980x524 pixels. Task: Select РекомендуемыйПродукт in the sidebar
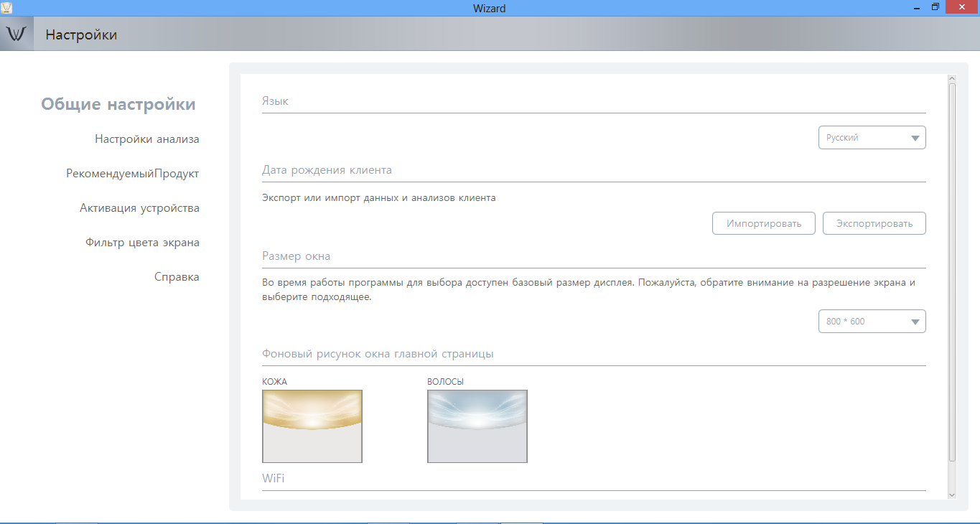(x=132, y=174)
